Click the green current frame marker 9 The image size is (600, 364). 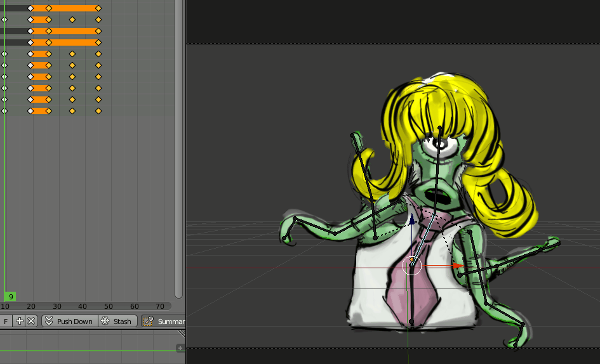(x=11, y=297)
